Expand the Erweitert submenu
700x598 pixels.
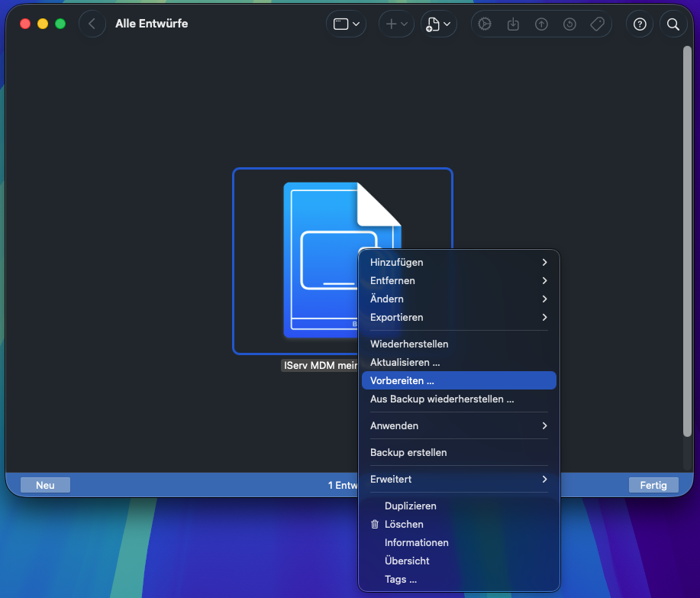coord(459,479)
